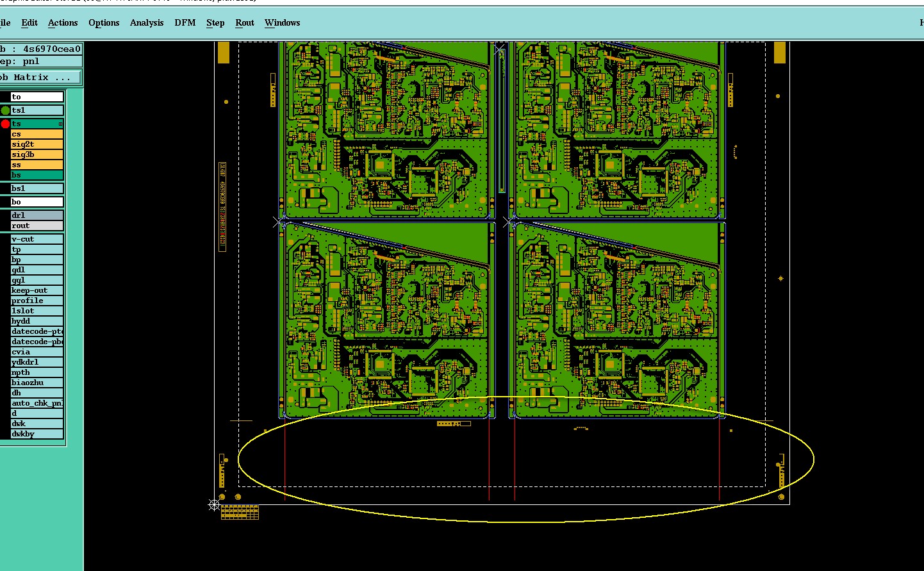Select layer 'to' in the layer list
Screen dimensions: 924x571
pyautogui.click(x=37, y=97)
